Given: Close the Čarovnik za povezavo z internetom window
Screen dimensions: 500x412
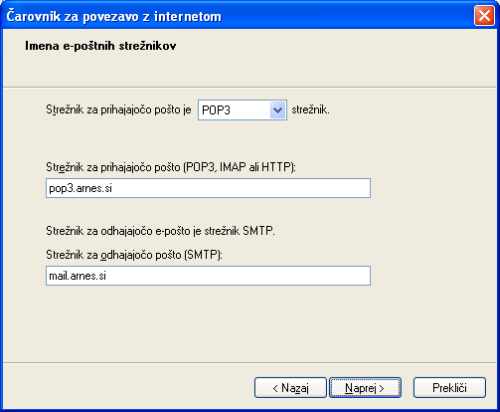Looking at the screenshot, I should click(x=484, y=16).
